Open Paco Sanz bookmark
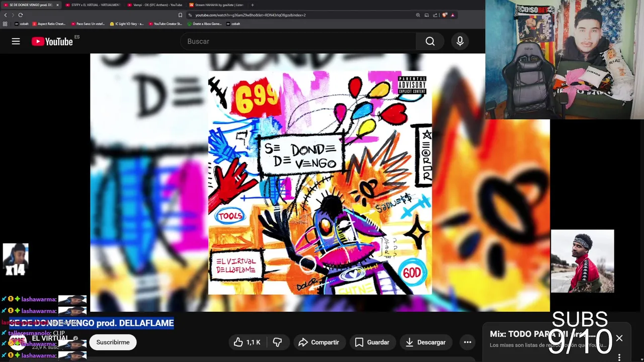Image resolution: width=644 pixels, height=362 pixels. pos(88,24)
